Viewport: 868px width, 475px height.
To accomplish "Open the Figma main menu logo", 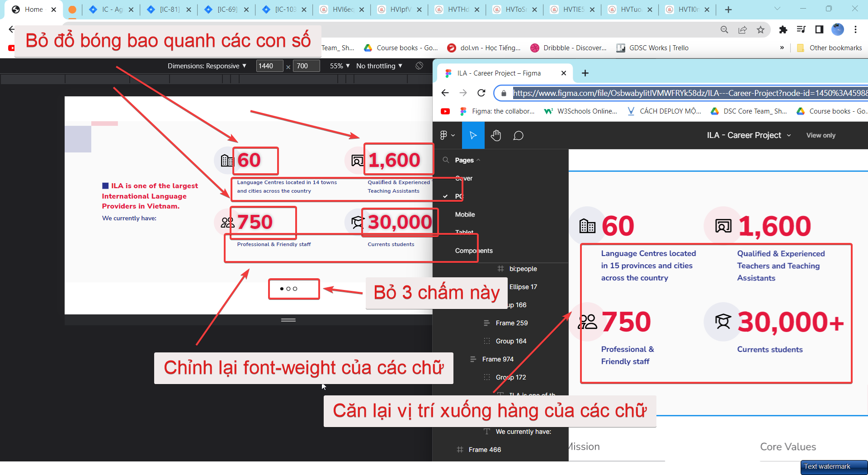I will pyautogui.click(x=447, y=135).
